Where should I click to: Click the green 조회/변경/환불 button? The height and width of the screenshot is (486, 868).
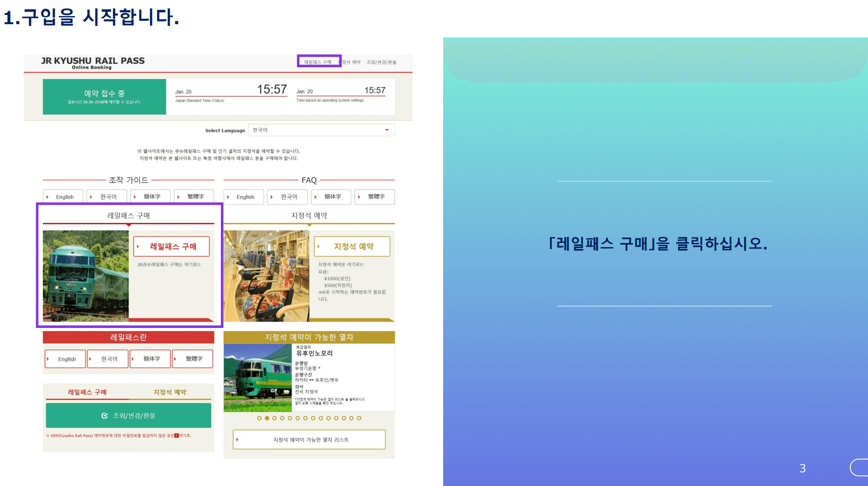129,416
